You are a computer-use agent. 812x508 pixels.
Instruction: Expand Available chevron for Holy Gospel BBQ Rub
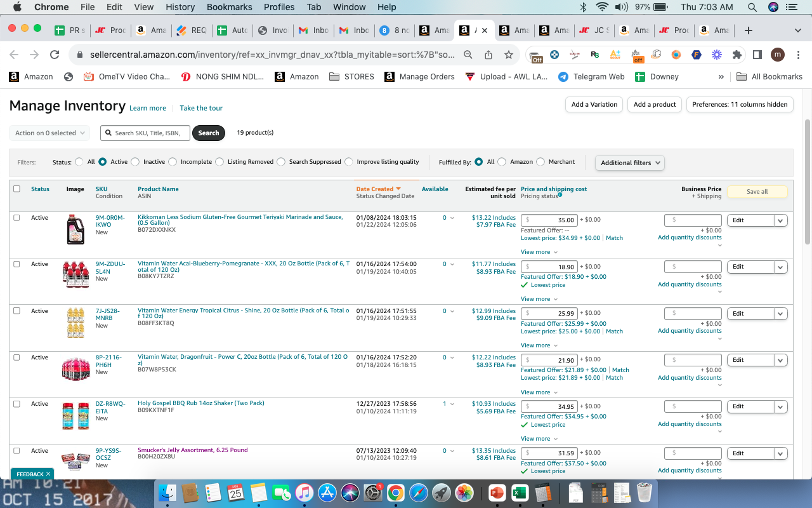click(452, 404)
